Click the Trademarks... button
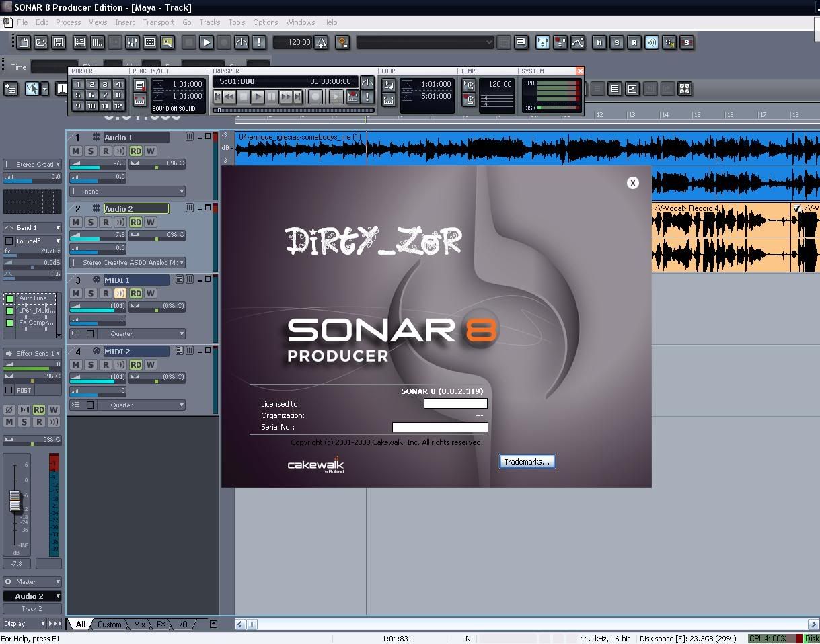820x644 pixels. click(527, 462)
